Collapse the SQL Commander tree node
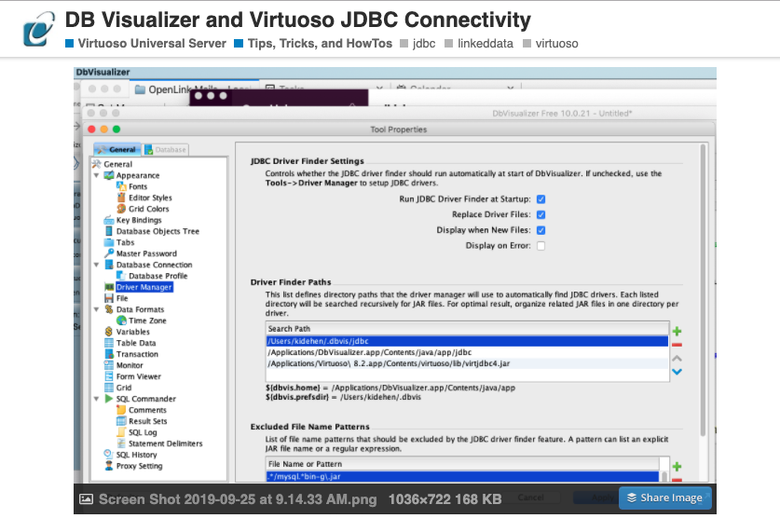The width and height of the screenshot is (780, 532). point(97,399)
